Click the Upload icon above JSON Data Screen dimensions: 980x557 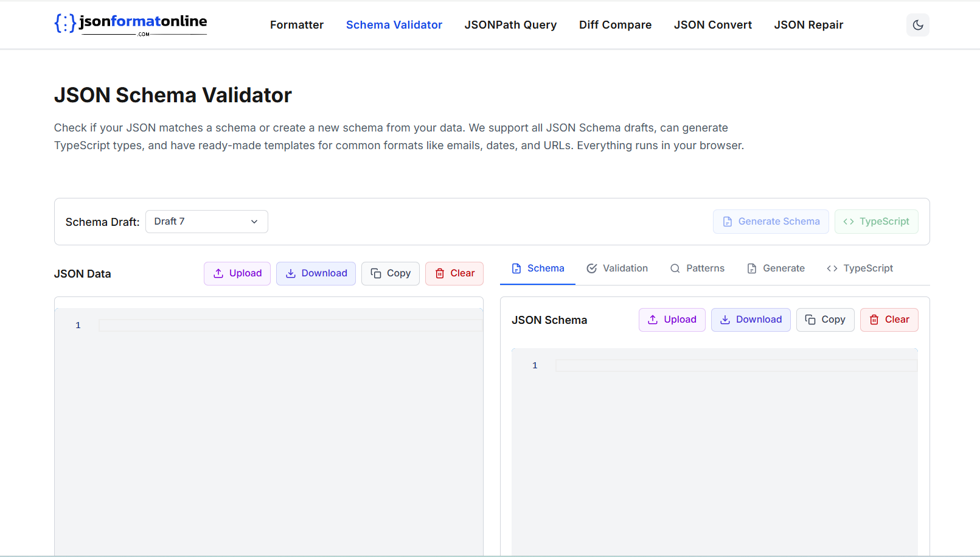tap(218, 273)
